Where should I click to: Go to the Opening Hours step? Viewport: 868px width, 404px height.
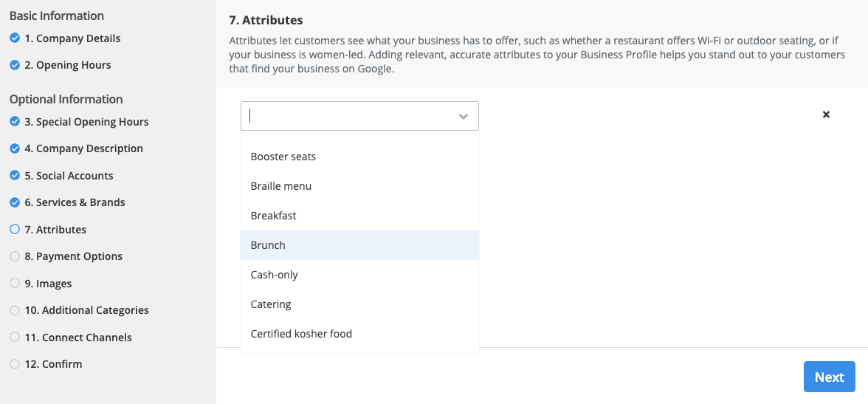pyautogui.click(x=68, y=65)
